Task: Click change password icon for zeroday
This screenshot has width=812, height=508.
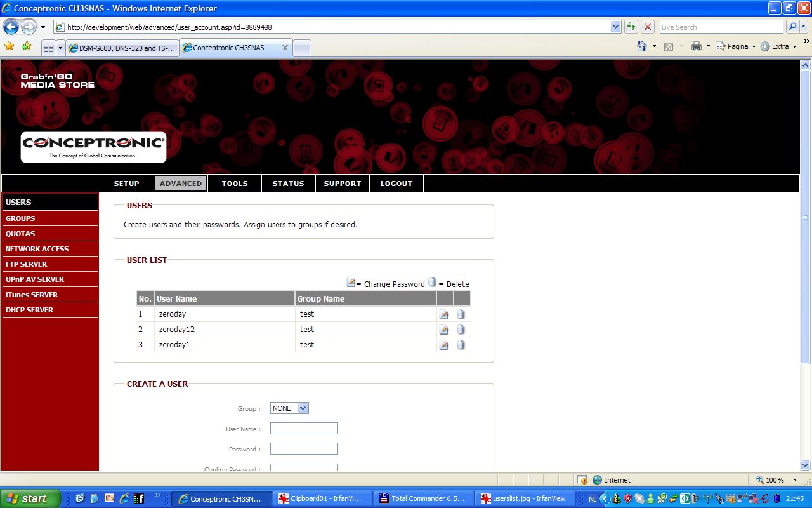Action: 444,314
